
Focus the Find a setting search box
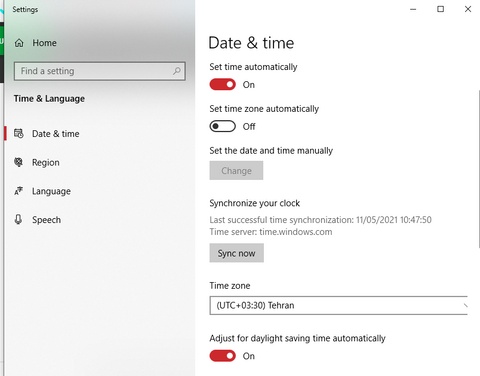point(100,71)
